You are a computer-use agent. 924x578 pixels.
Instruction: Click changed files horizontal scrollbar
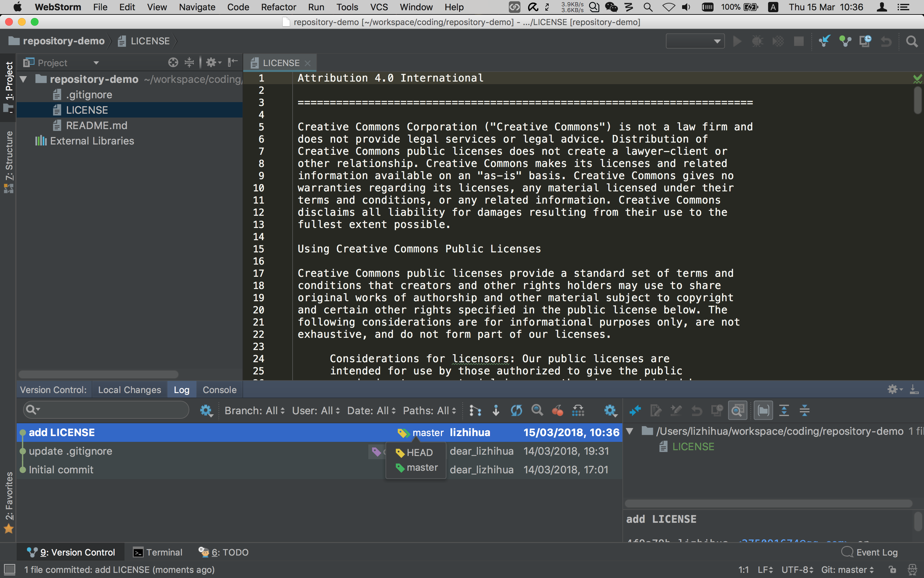(x=768, y=504)
